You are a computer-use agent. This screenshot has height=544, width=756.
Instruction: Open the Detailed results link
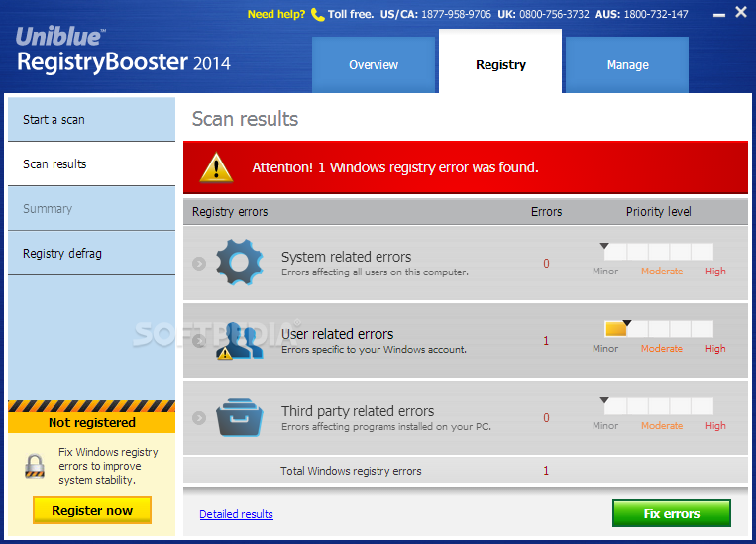coord(236,514)
